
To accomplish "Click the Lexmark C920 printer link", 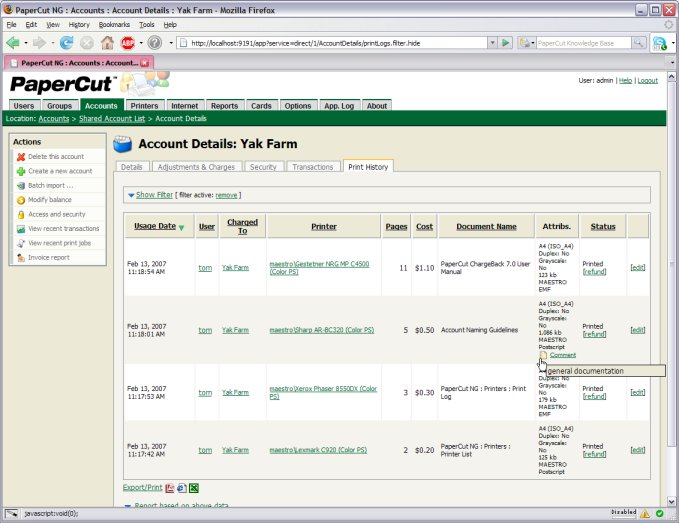I will point(318,450).
